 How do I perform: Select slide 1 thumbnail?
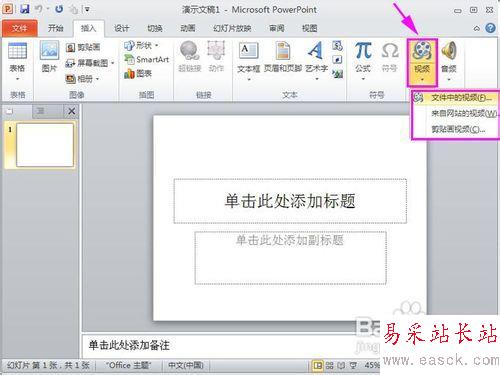[x=45, y=145]
